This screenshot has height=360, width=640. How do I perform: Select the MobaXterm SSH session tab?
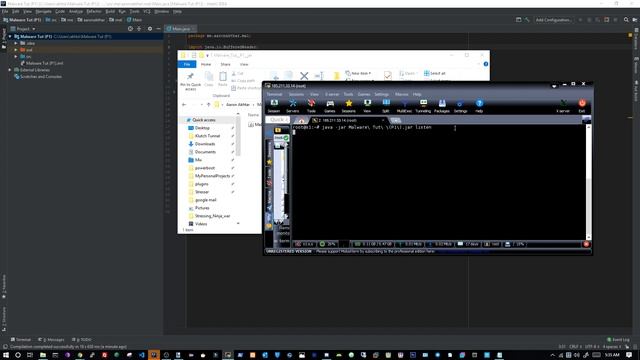[x=349, y=120]
